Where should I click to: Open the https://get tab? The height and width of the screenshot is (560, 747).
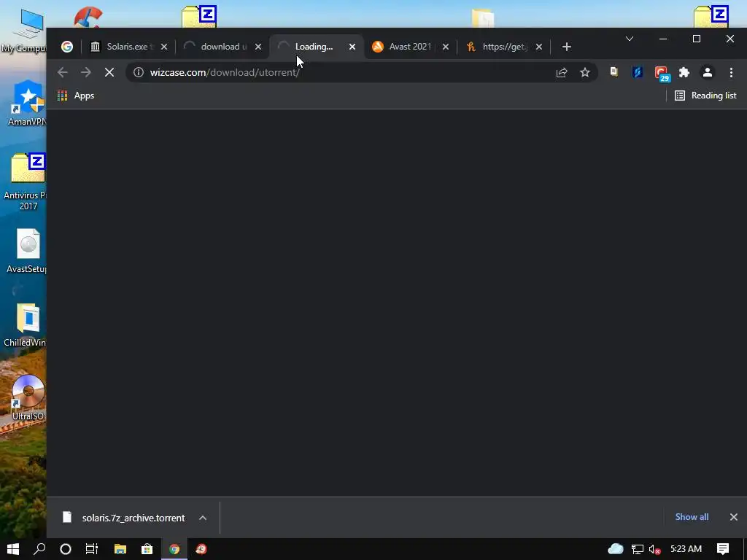click(x=504, y=47)
